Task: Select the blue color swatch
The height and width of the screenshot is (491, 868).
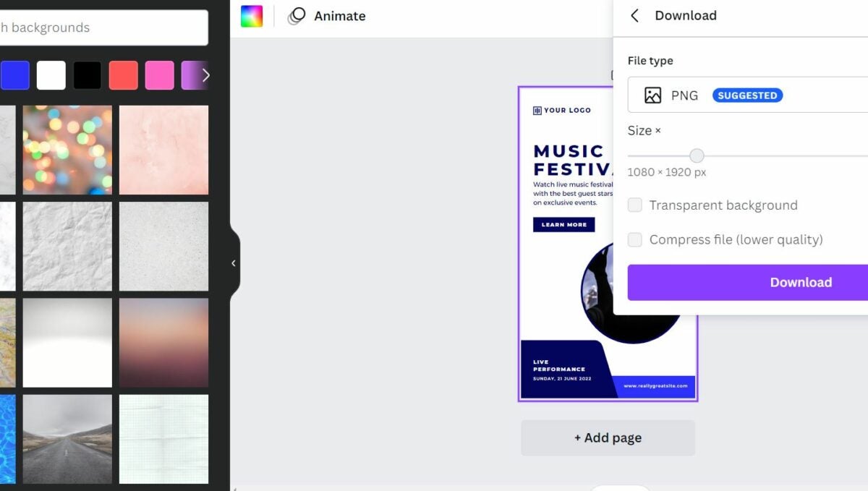Action: [15, 75]
